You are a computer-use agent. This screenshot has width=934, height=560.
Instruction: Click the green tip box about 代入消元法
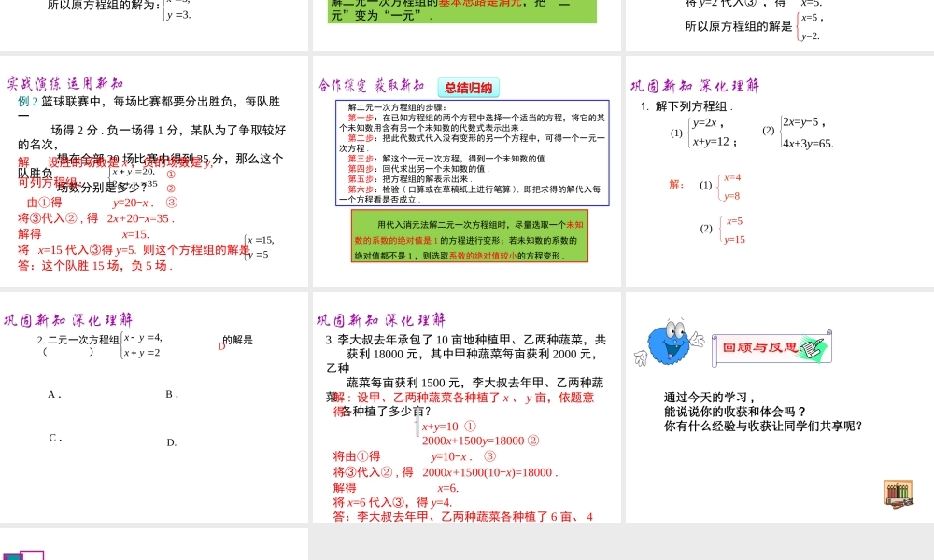[x=470, y=236]
